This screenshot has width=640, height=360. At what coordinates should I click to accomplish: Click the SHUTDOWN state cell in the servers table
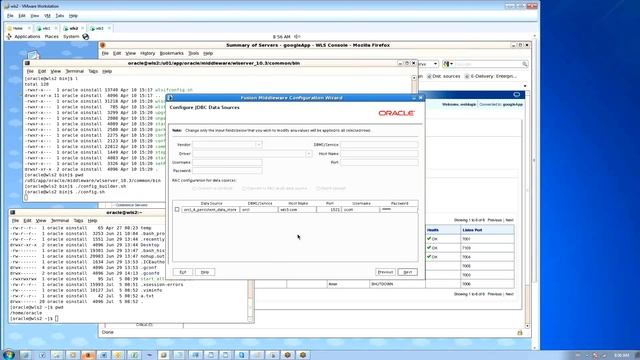point(397,284)
